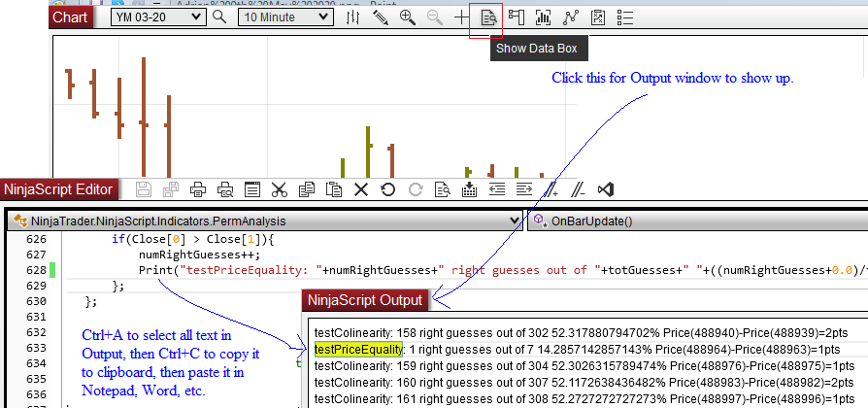Save all scripts with double-floppy icon
Image resolution: width=868 pixels, height=408 pixels.
(x=171, y=189)
